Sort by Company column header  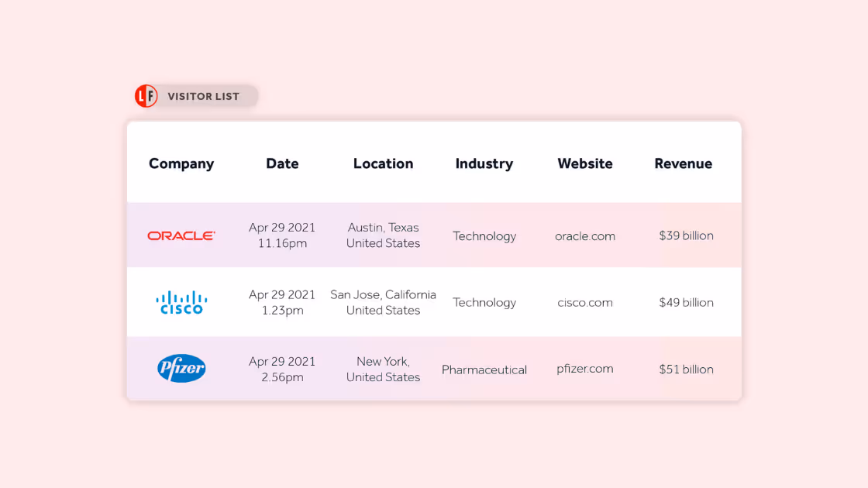pyautogui.click(x=181, y=163)
